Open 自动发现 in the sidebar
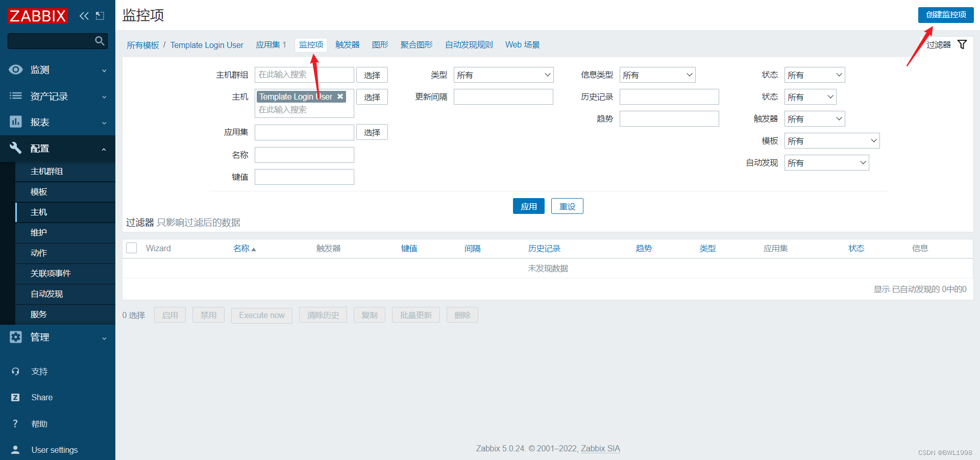This screenshot has height=460, width=980. pyautogui.click(x=65, y=294)
